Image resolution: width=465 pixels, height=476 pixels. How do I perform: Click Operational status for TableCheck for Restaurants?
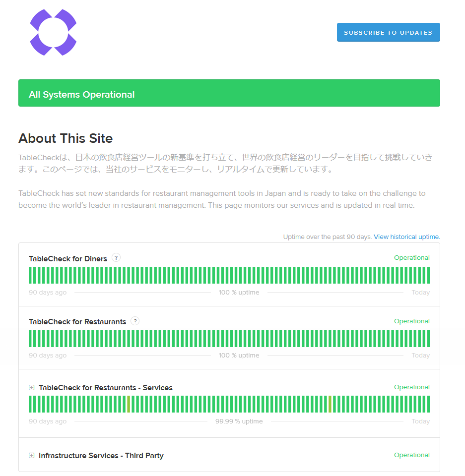[x=412, y=321]
